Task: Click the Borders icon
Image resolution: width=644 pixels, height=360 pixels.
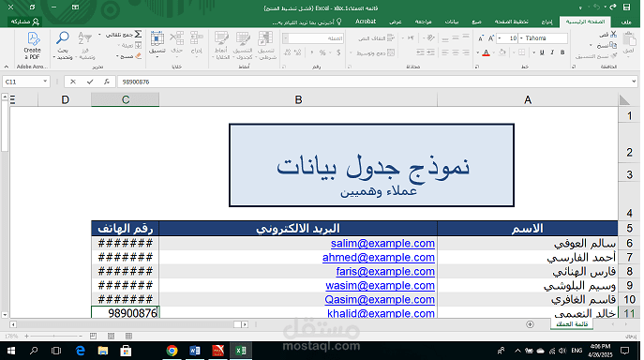Action: pyautogui.click(x=521, y=52)
